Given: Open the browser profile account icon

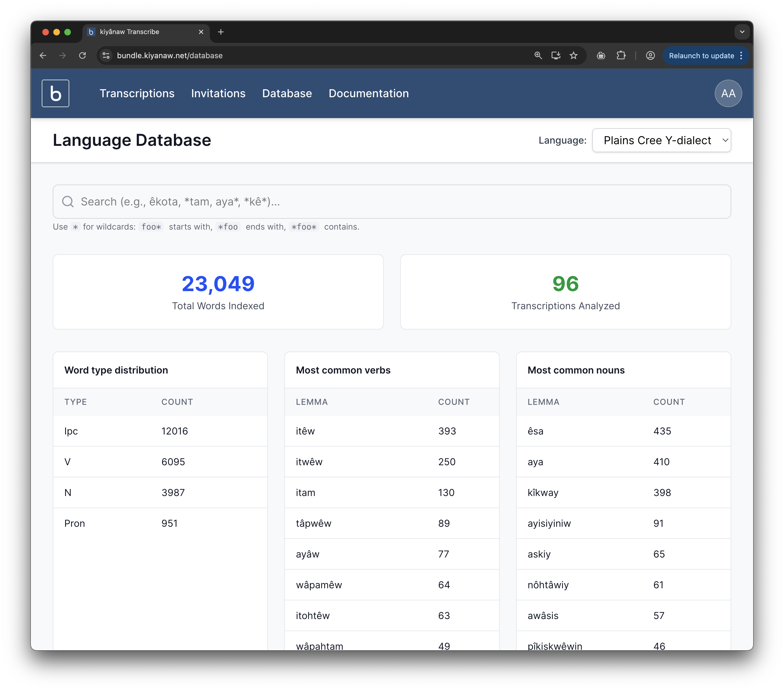Looking at the screenshot, I should [x=650, y=55].
